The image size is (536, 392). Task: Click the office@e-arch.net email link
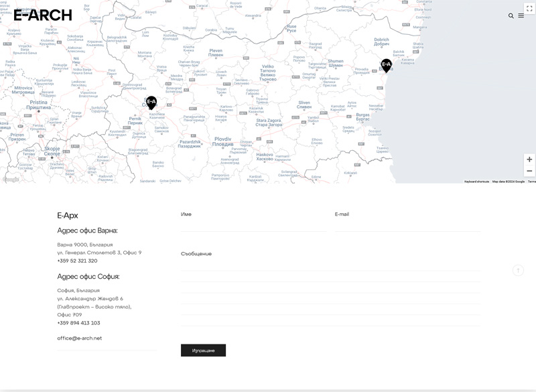pos(80,338)
